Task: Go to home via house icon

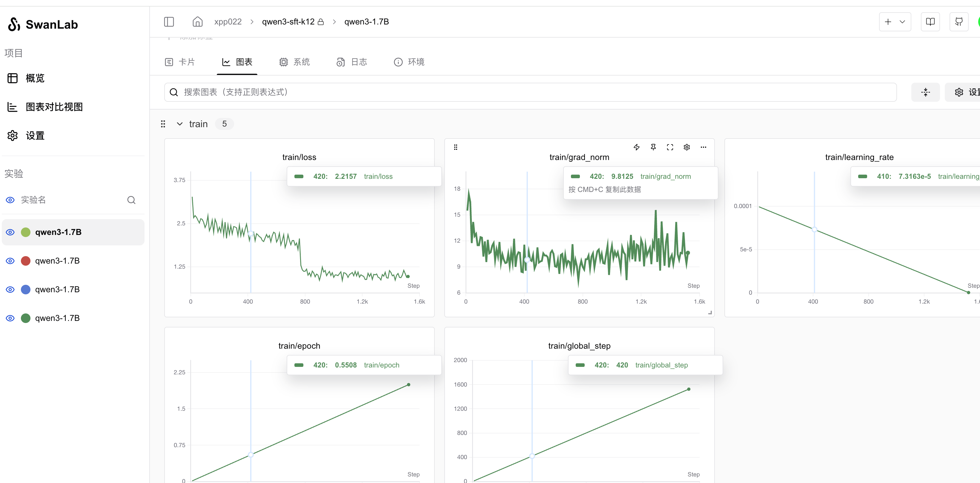Action: [197, 22]
